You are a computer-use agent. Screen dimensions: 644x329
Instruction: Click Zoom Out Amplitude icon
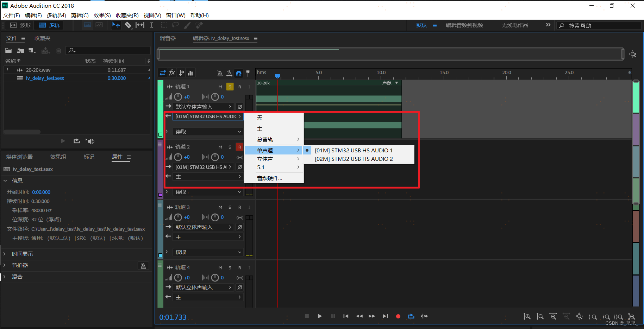click(540, 317)
